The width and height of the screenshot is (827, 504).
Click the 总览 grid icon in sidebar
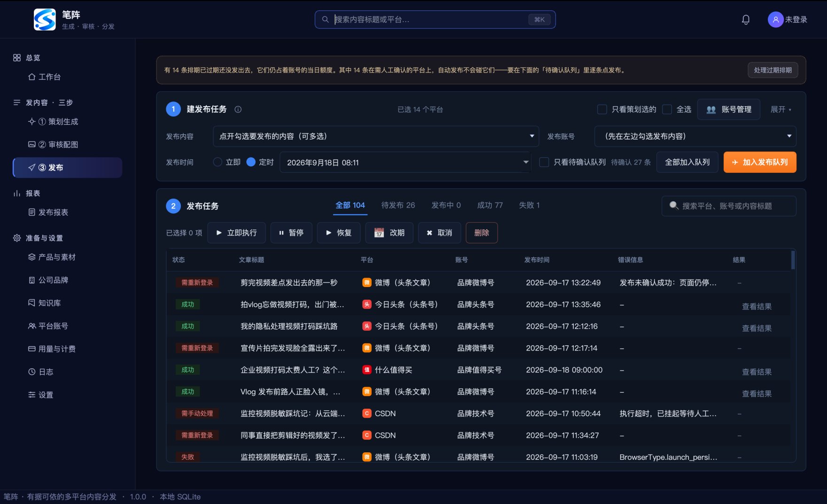pos(17,58)
